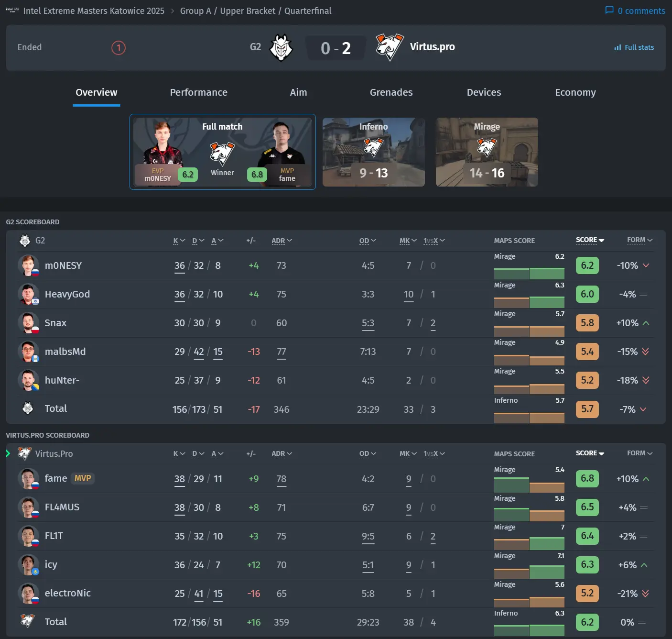This screenshot has height=639, width=672.
Task: Click FL1T player avatar
Action: (28, 536)
